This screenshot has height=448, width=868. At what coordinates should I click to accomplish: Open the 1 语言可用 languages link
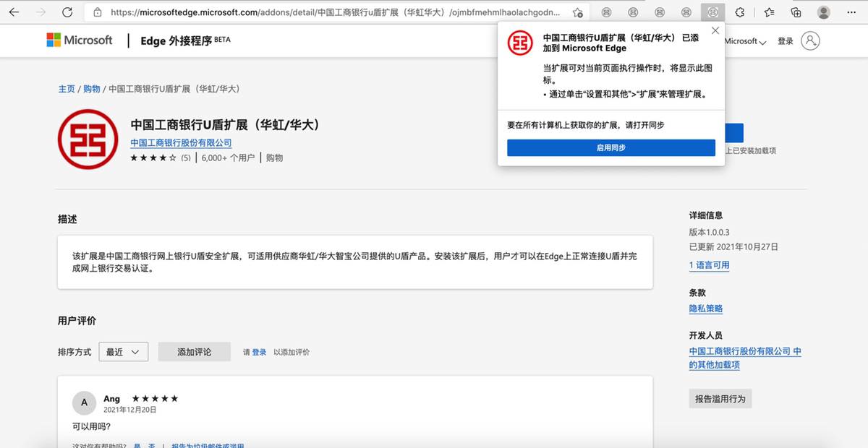(x=709, y=265)
